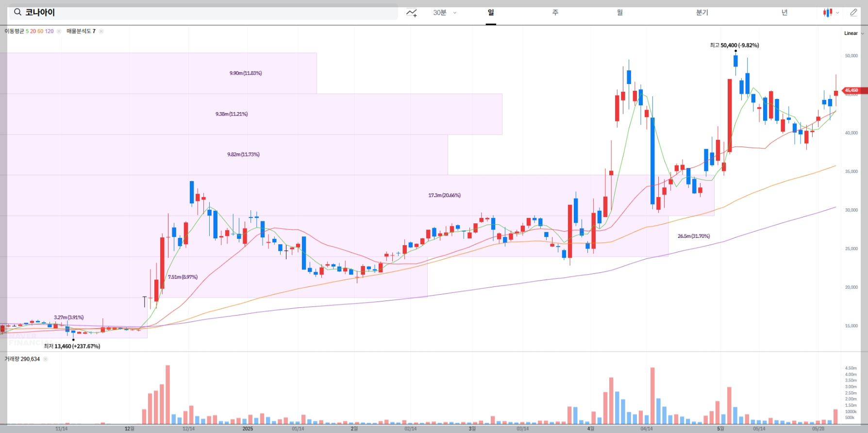Click the magnifier search icon
The width and height of the screenshot is (868, 433).
17,12
